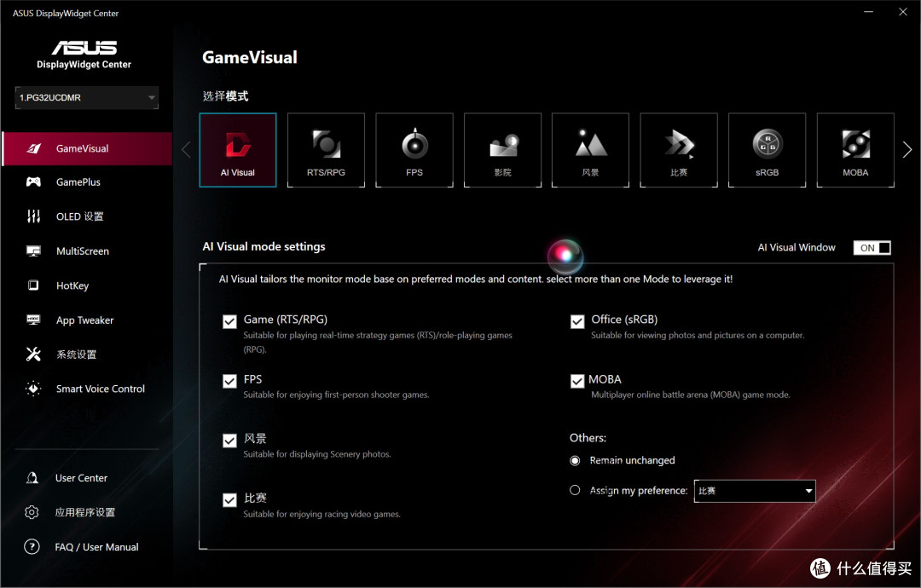Pick the sRGB mode tile
This screenshot has width=921, height=588.
pyautogui.click(x=767, y=150)
